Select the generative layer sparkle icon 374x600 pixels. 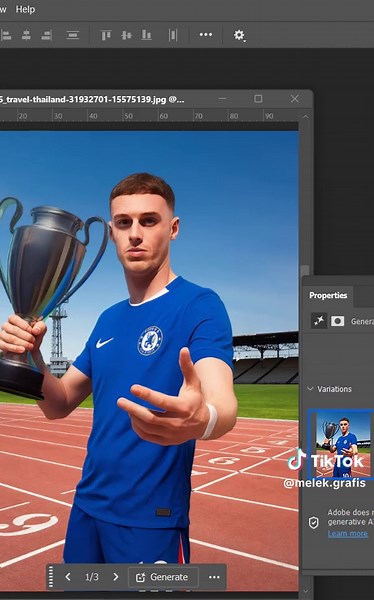318,321
